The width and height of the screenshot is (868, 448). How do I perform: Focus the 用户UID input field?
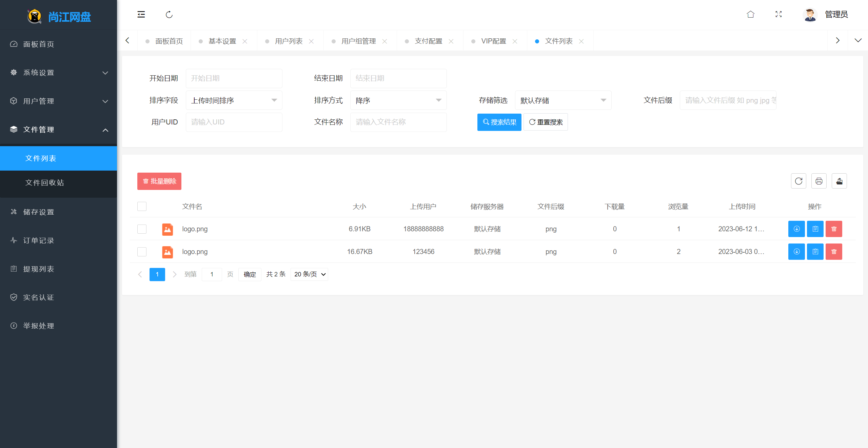pyautogui.click(x=234, y=122)
